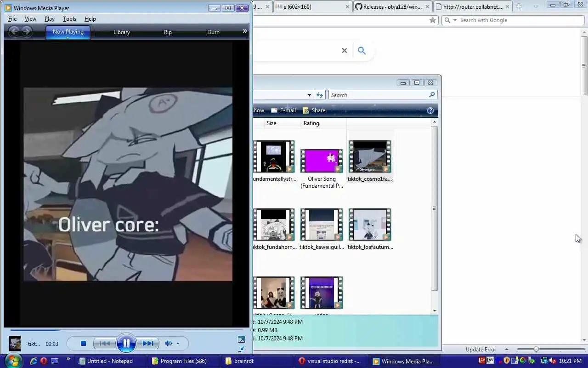Viewport: 588px width, 368px height.
Task: Pause the playing video
Action: tap(126, 344)
